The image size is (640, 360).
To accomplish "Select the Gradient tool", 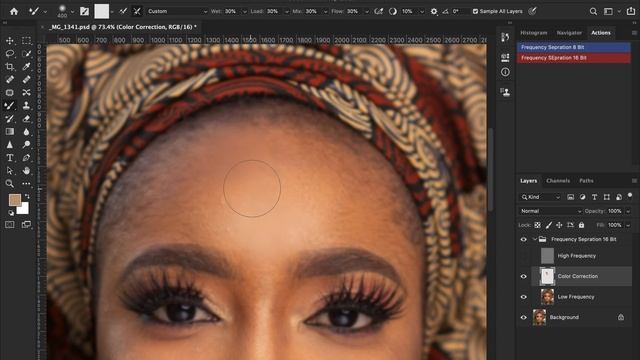I will coord(10,131).
